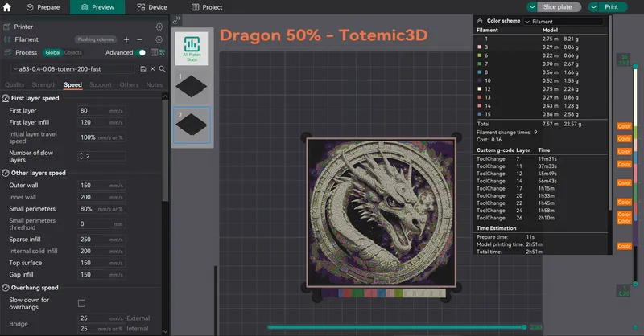Open the Quality settings tab
This screenshot has width=644, height=336.
click(x=14, y=85)
